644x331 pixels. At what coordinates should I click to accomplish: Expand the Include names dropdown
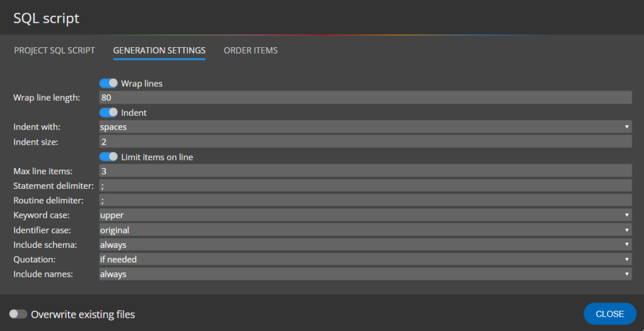click(365, 274)
